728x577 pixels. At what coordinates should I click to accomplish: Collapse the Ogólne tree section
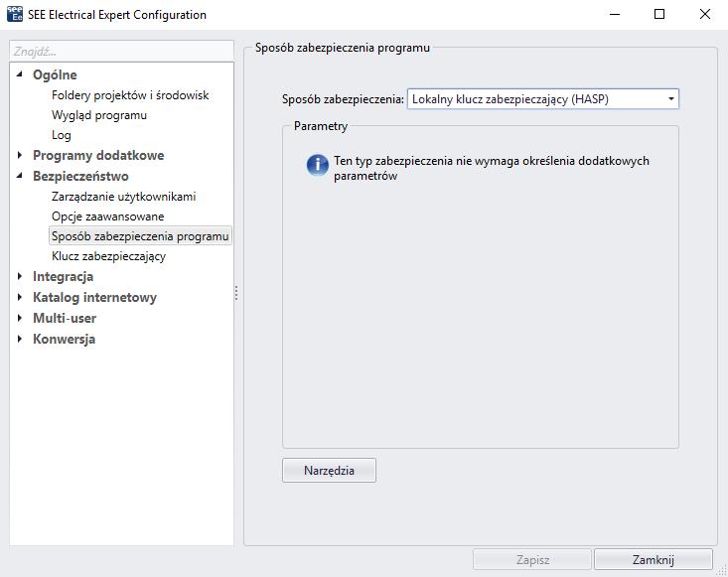[x=20, y=74]
